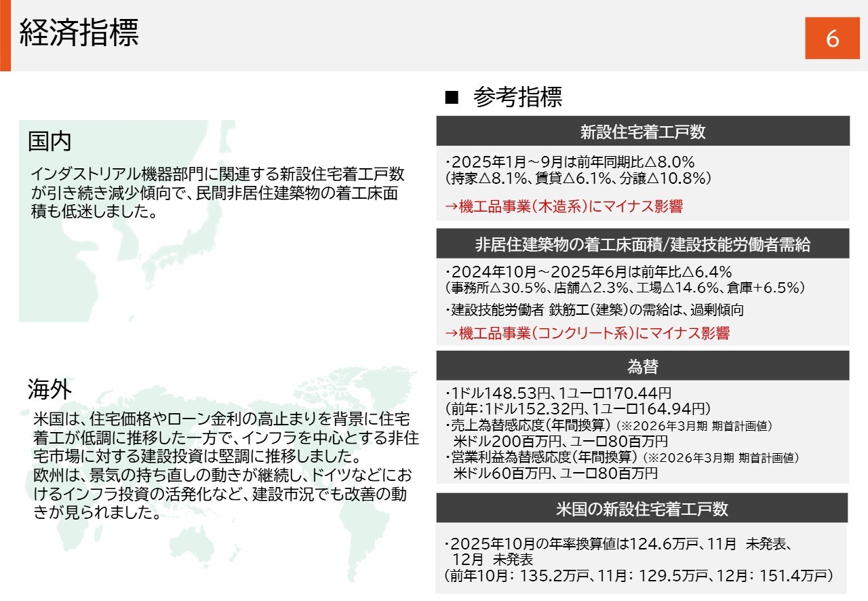
Task: Click the 非居住建築物の着工床面積/建設技能労働者需給 header bar
Action: [x=642, y=244]
